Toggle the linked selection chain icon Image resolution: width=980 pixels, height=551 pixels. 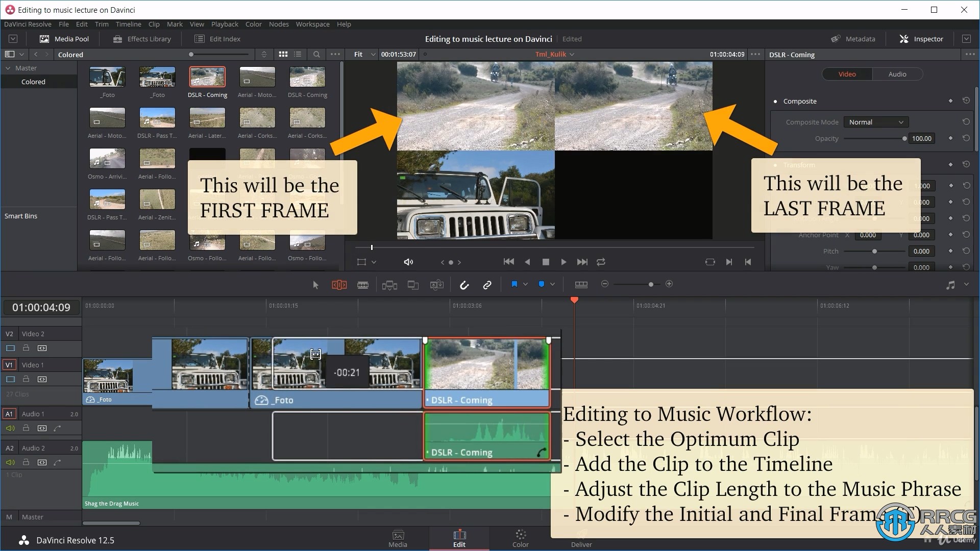click(x=487, y=285)
